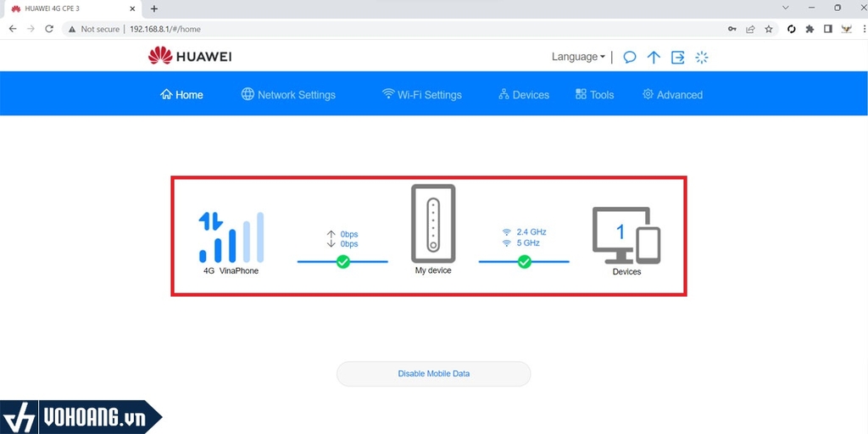Click the My device router icon
The height and width of the screenshot is (434, 868).
pyautogui.click(x=433, y=224)
